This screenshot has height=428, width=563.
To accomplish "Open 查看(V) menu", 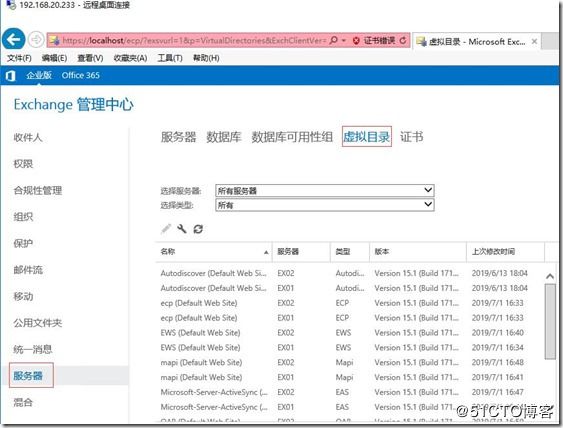I will (x=90, y=58).
